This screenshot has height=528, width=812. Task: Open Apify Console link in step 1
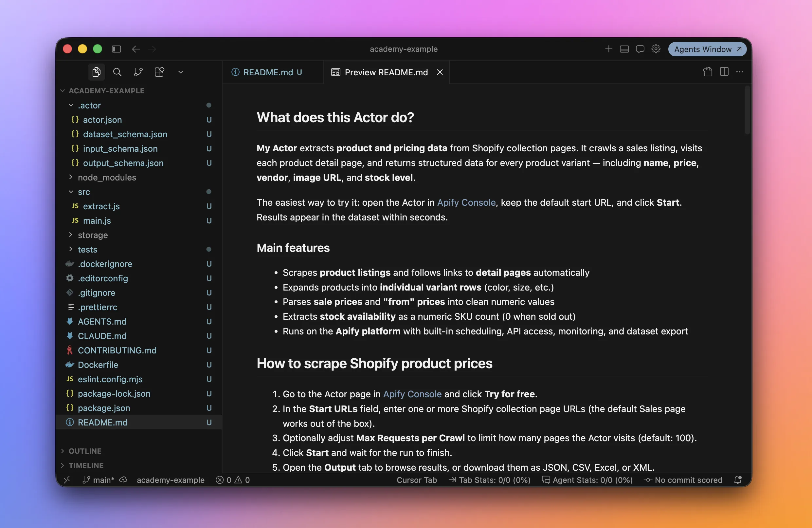click(412, 394)
